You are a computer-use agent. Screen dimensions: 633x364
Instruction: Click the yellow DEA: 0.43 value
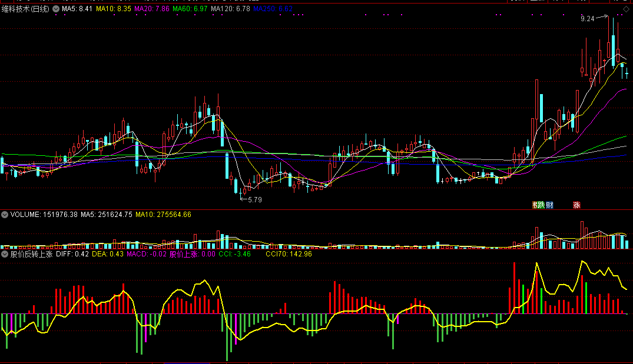[x=108, y=254]
